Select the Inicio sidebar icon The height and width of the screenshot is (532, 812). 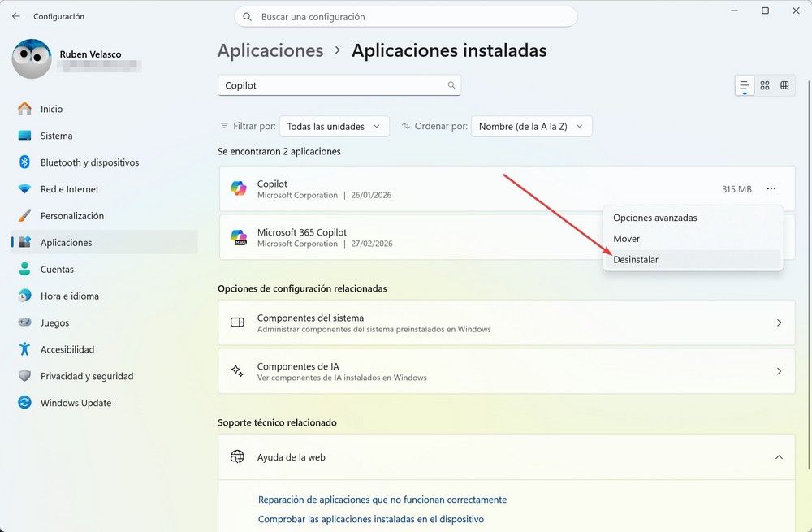click(x=25, y=109)
